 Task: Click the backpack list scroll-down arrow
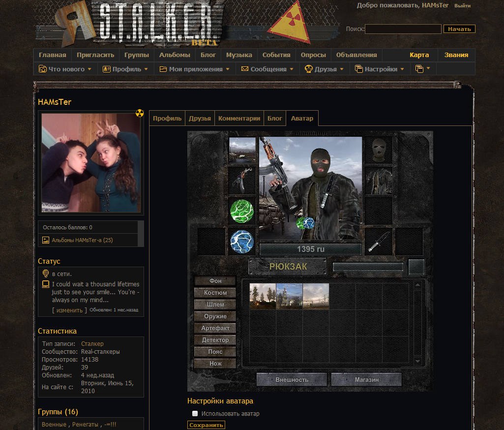pyautogui.click(x=417, y=361)
